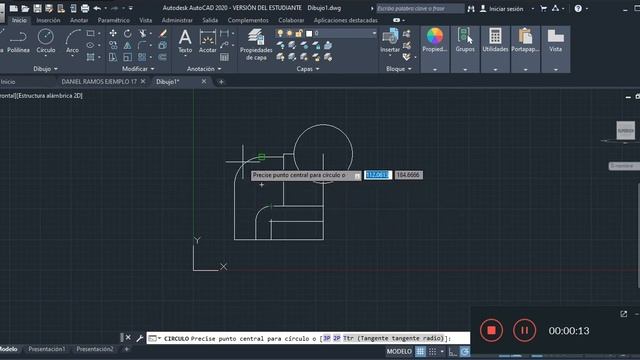Click the Erase tool icon

(x=163, y=33)
